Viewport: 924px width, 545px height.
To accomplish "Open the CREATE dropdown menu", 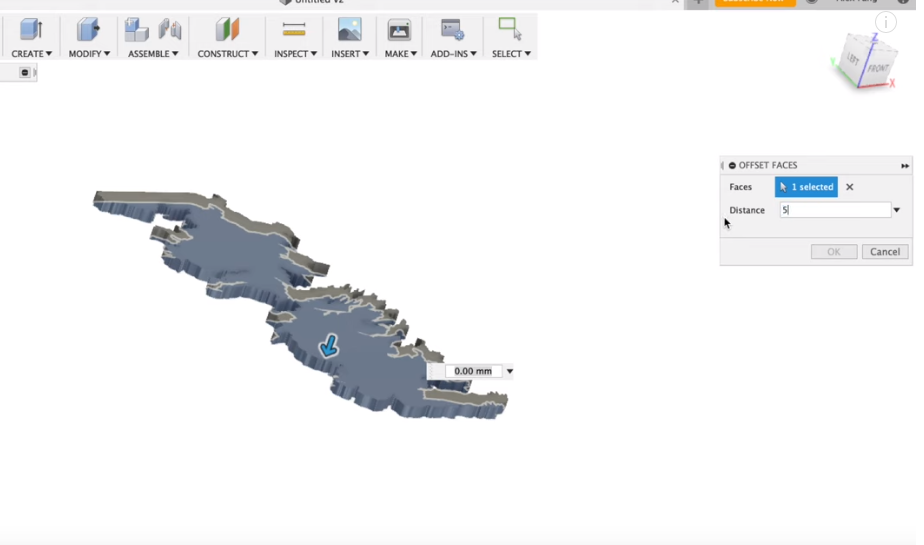I will point(31,54).
